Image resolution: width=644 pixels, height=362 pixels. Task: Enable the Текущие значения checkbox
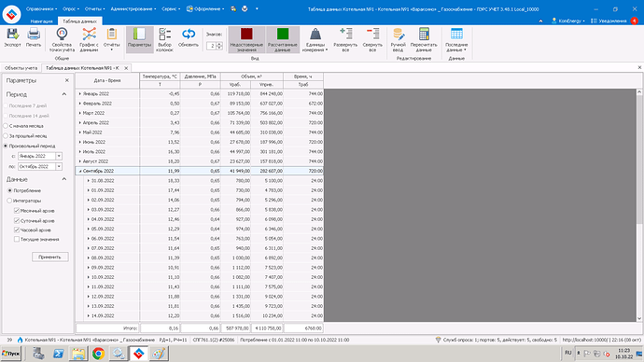[x=17, y=239]
